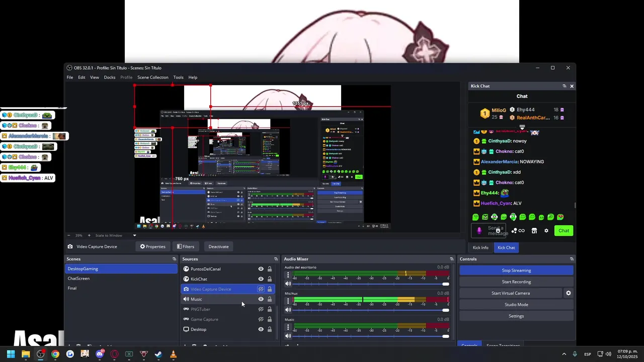Viewport: 644px width, 362px height.
Task: Open the Tools menu
Action: click(x=179, y=77)
